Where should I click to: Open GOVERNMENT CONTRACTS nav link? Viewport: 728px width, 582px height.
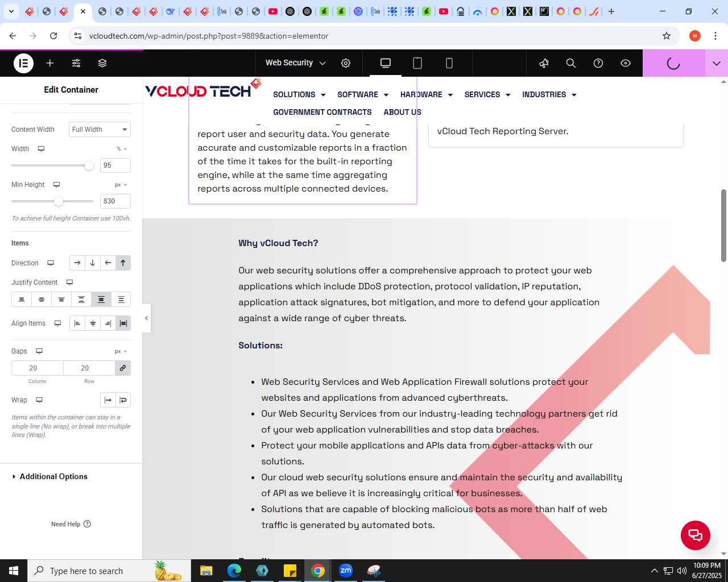pyautogui.click(x=322, y=113)
